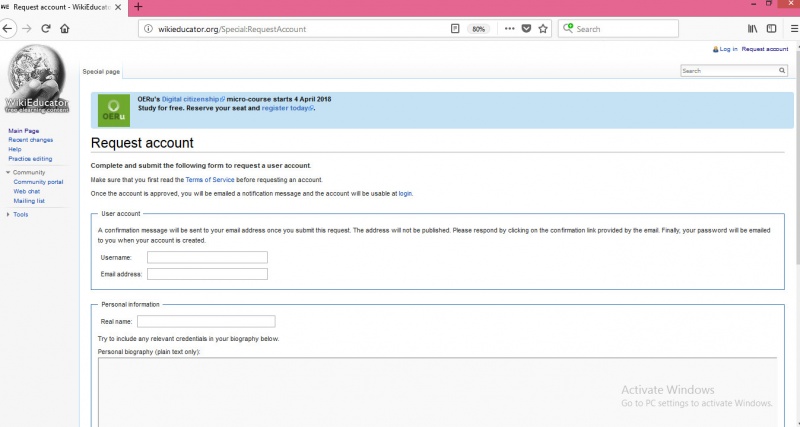800x427 pixels.
Task: Reload the page with the refresh icon
Action: coord(45,29)
